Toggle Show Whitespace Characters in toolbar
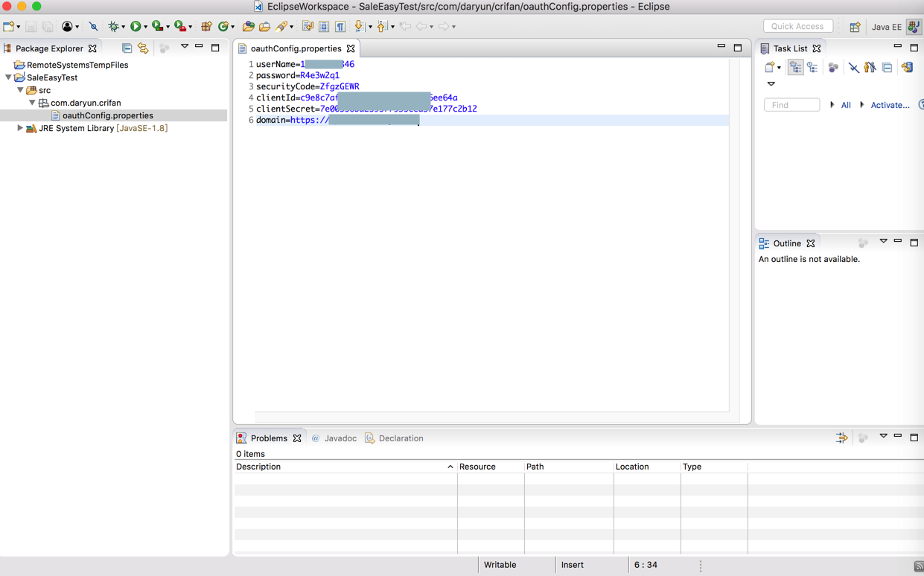 [340, 27]
